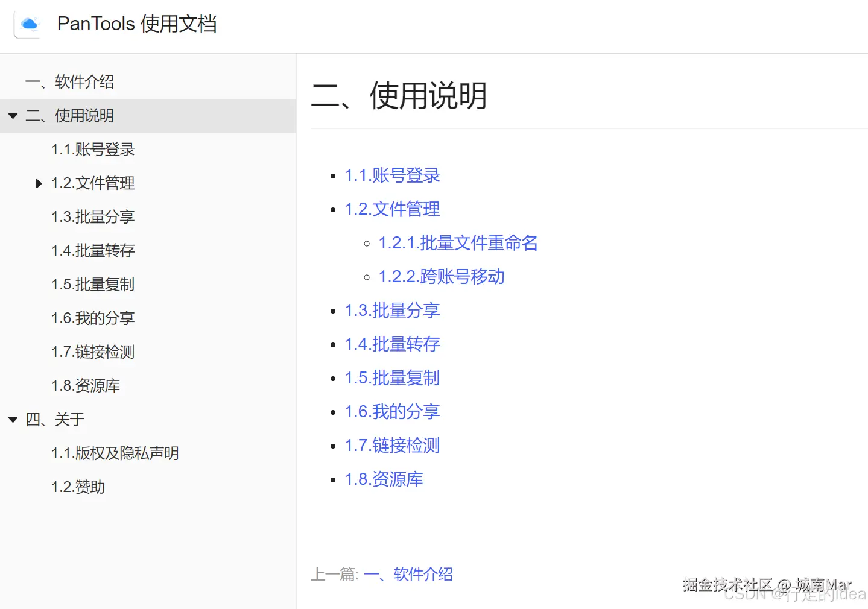Open 1.1.版权及隐私声明 sidebar item

115,453
